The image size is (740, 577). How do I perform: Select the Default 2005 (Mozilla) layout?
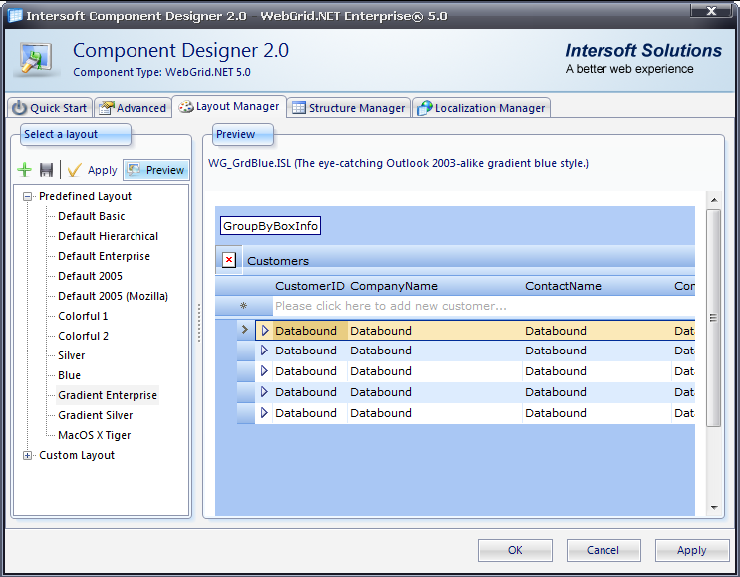(x=113, y=296)
